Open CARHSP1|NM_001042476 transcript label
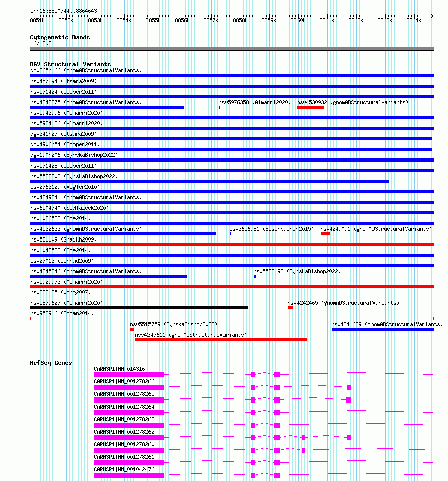 (x=124, y=469)
